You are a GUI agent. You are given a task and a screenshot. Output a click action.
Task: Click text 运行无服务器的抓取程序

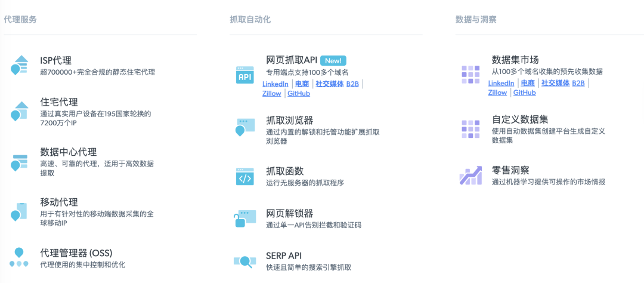(x=305, y=183)
